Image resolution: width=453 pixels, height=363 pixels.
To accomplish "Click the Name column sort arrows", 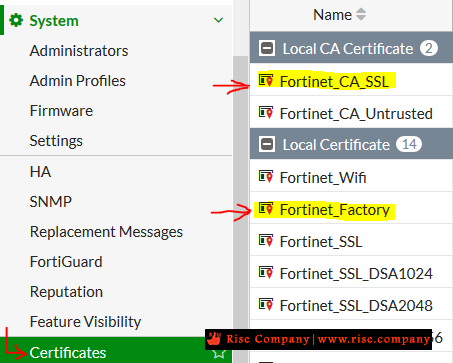I will (x=361, y=14).
